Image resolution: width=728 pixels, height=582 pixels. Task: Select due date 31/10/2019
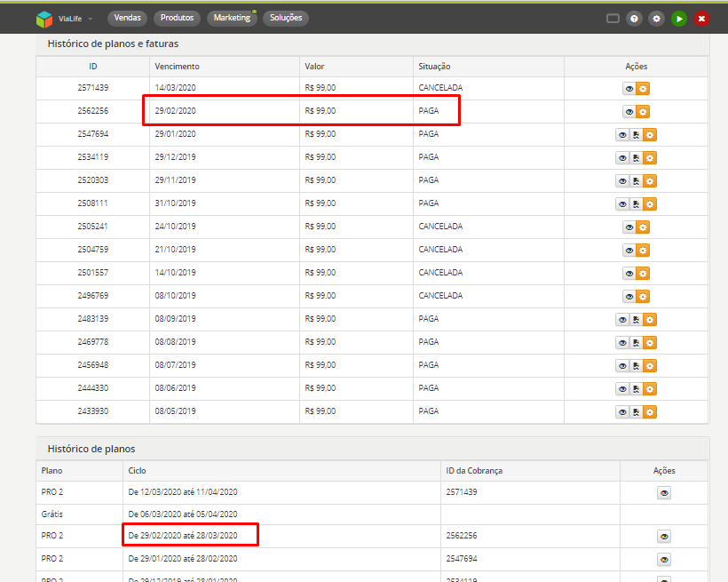[x=175, y=203]
